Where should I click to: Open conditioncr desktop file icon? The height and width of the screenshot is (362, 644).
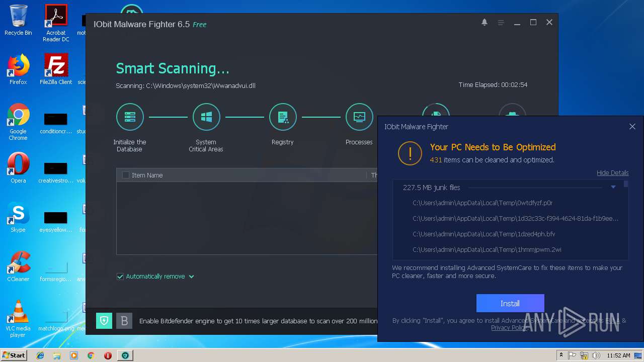pos(56,124)
